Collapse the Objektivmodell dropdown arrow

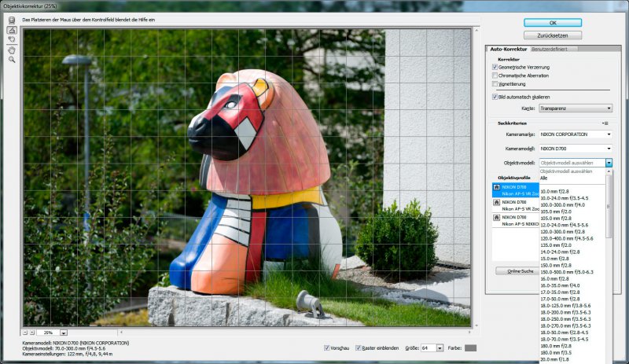pyautogui.click(x=609, y=163)
